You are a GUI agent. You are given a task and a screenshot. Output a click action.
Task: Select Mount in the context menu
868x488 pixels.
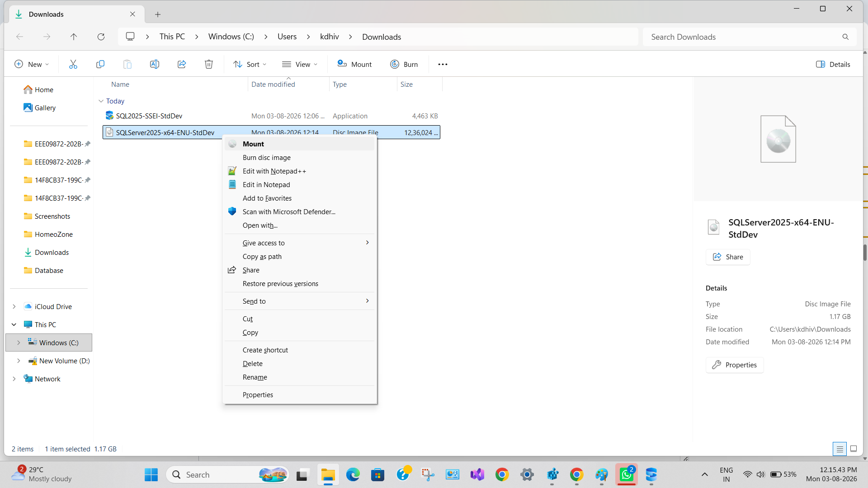300,144
